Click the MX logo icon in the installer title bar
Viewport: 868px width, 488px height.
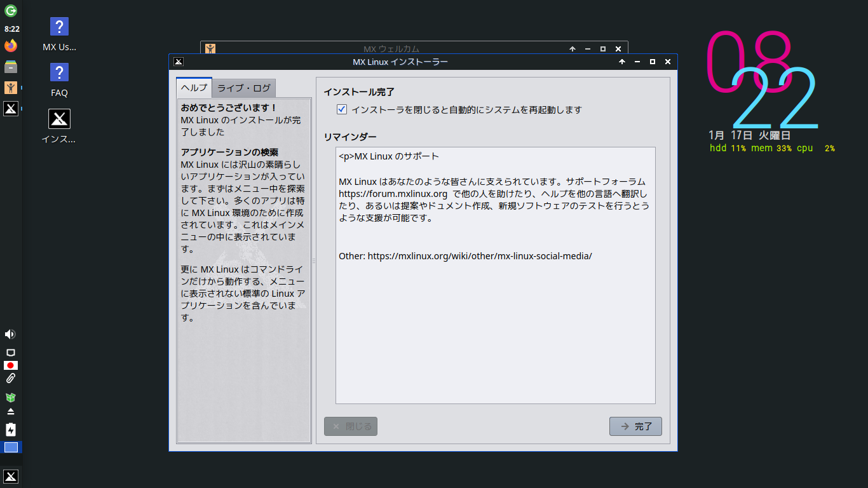tap(179, 62)
